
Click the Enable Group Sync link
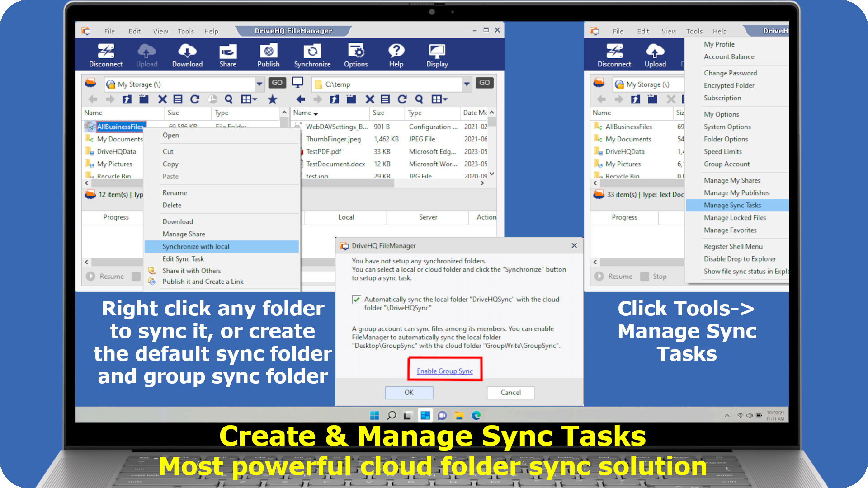coord(444,371)
